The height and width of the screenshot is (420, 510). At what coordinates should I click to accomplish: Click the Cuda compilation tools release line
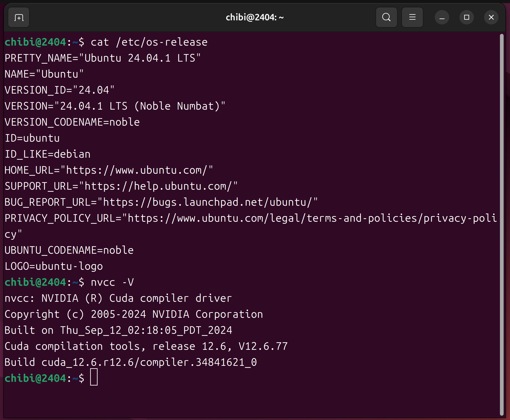146,346
